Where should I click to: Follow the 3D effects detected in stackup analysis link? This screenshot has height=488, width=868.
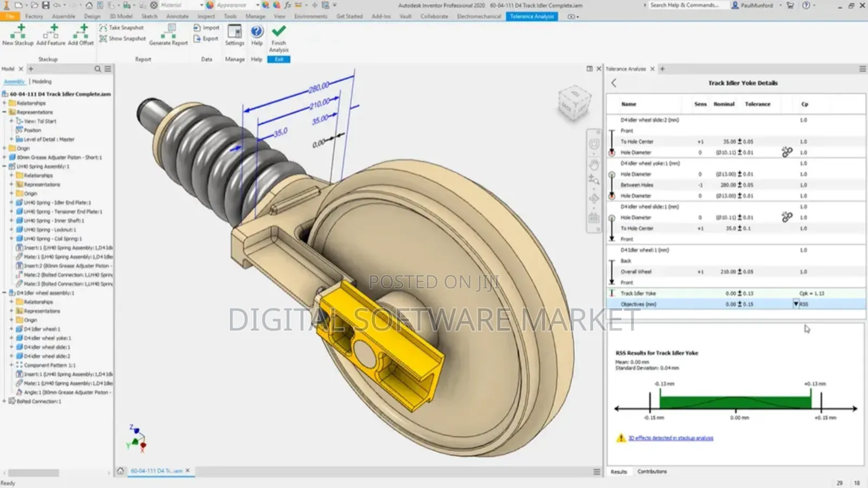pos(671,438)
